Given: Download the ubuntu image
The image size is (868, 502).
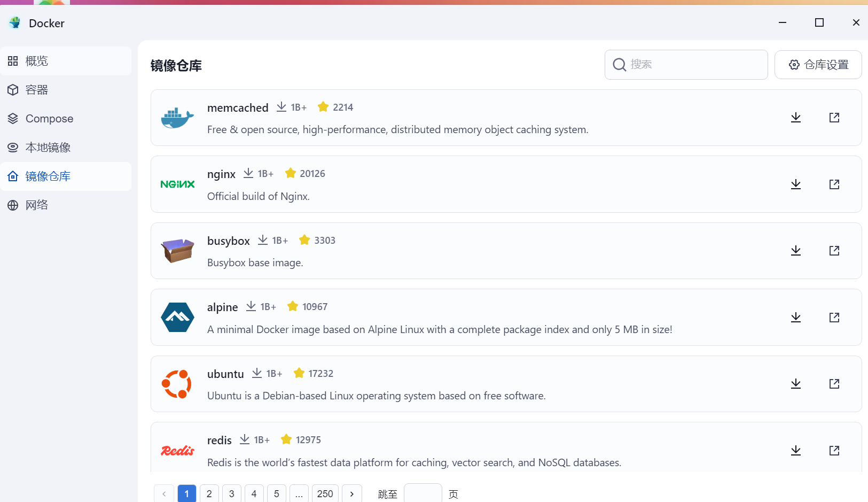Looking at the screenshot, I should tap(796, 384).
